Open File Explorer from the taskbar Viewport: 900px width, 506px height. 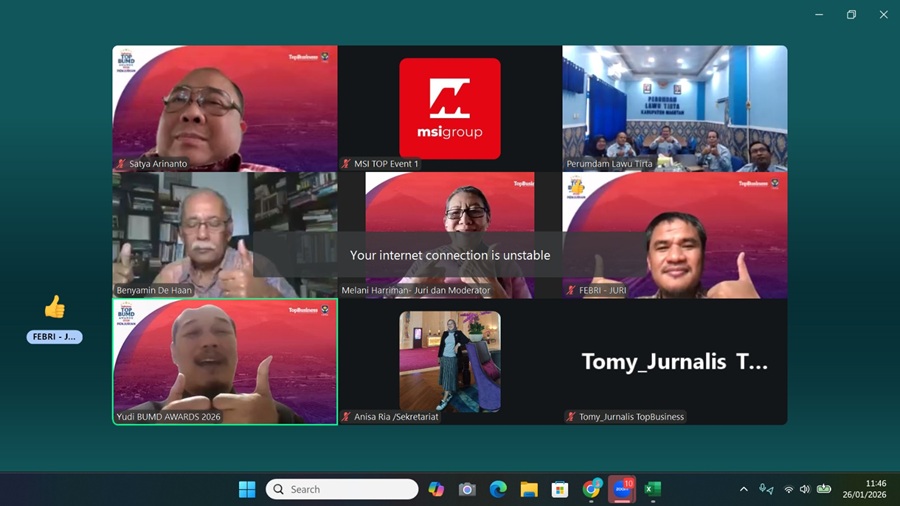point(529,489)
